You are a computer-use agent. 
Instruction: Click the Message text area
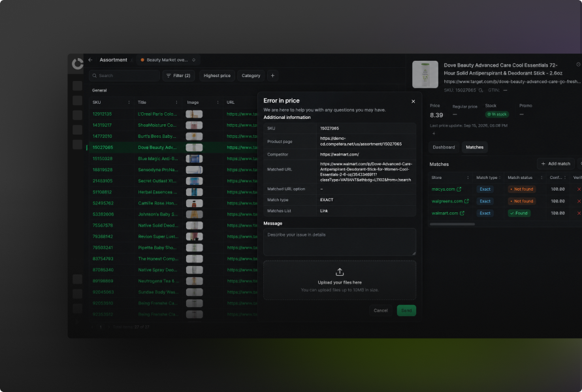(x=340, y=242)
